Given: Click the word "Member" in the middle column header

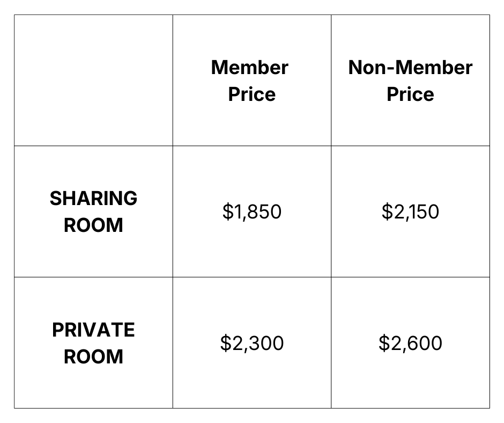Looking at the screenshot, I should click(x=250, y=68).
